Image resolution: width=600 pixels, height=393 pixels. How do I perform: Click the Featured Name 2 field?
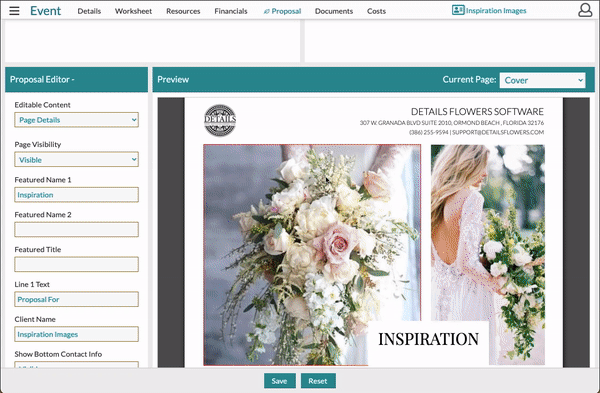point(77,230)
